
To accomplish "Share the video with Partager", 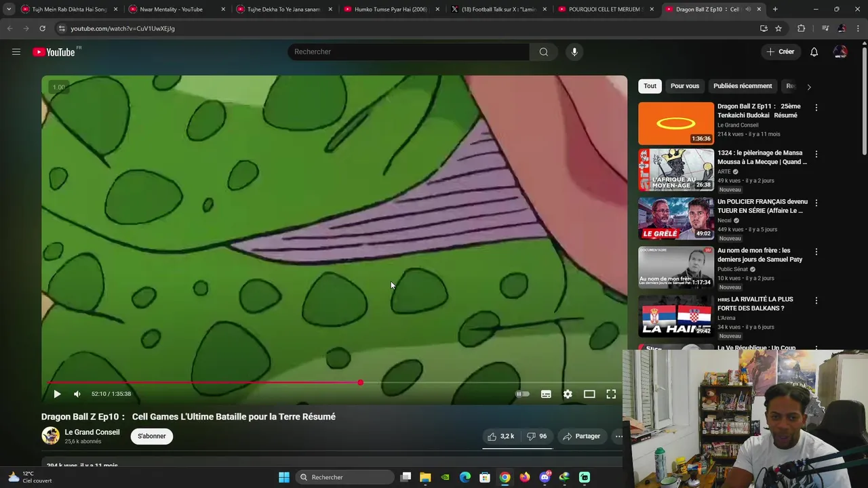I will click(x=582, y=436).
